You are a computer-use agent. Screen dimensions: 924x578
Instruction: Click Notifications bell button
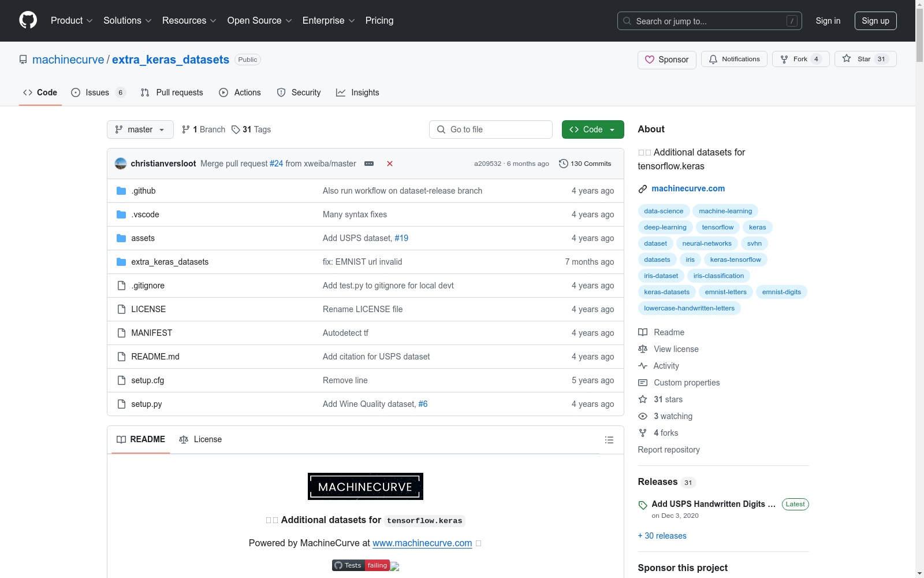(x=734, y=59)
